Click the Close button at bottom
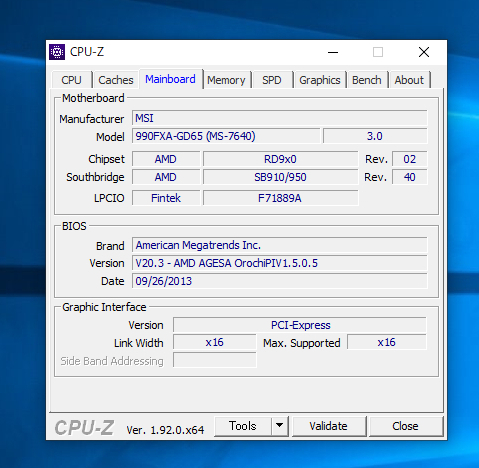 point(405,426)
